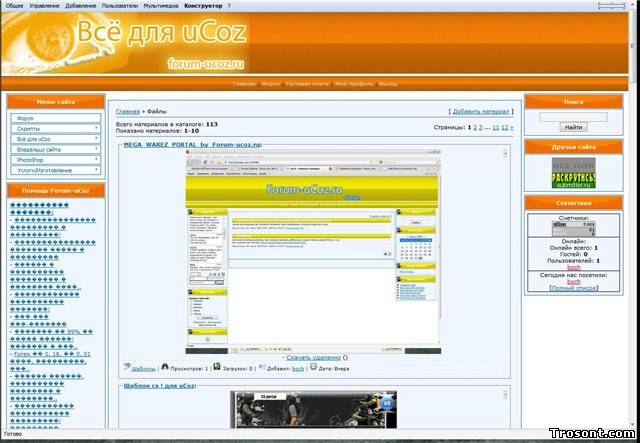
Task: Open the Конструктор admin menu
Action: click(203, 6)
